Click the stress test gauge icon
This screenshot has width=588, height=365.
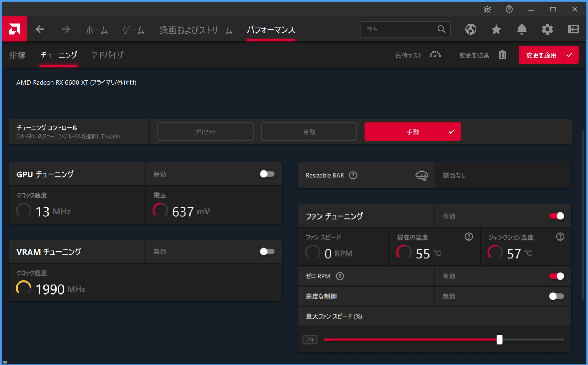[x=435, y=55]
